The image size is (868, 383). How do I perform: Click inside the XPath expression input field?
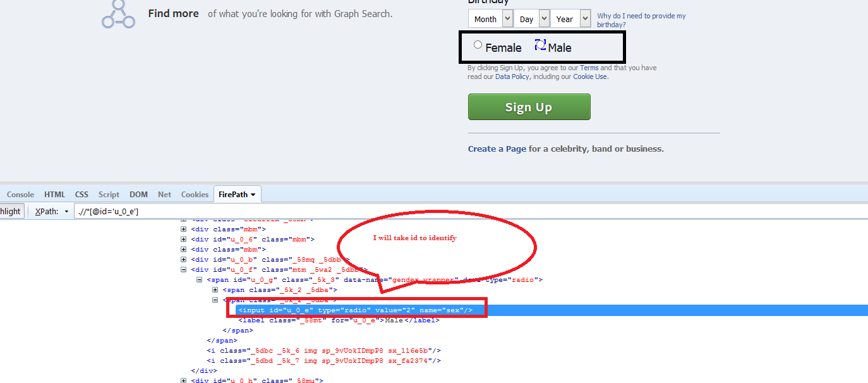(x=190, y=211)
